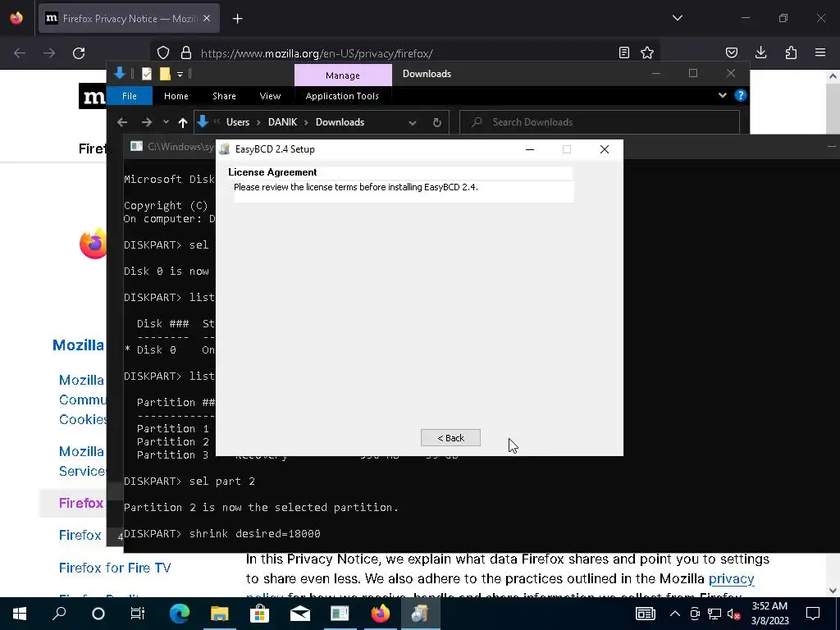Click the Search Downloads field
The height and width of the screenshot is (630, 840).
tap(600, 122)
